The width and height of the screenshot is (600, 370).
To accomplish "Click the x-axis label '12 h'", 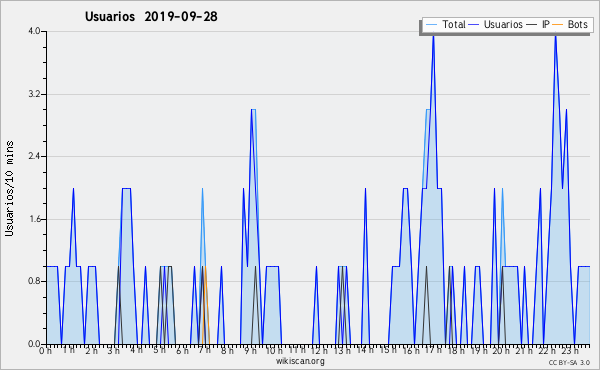I will (319, 350).
